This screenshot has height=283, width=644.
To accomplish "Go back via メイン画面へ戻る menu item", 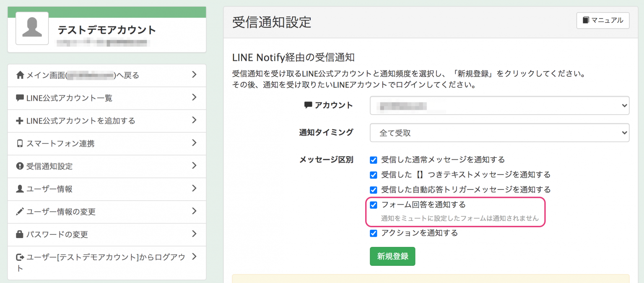I will tap(107, 76).
